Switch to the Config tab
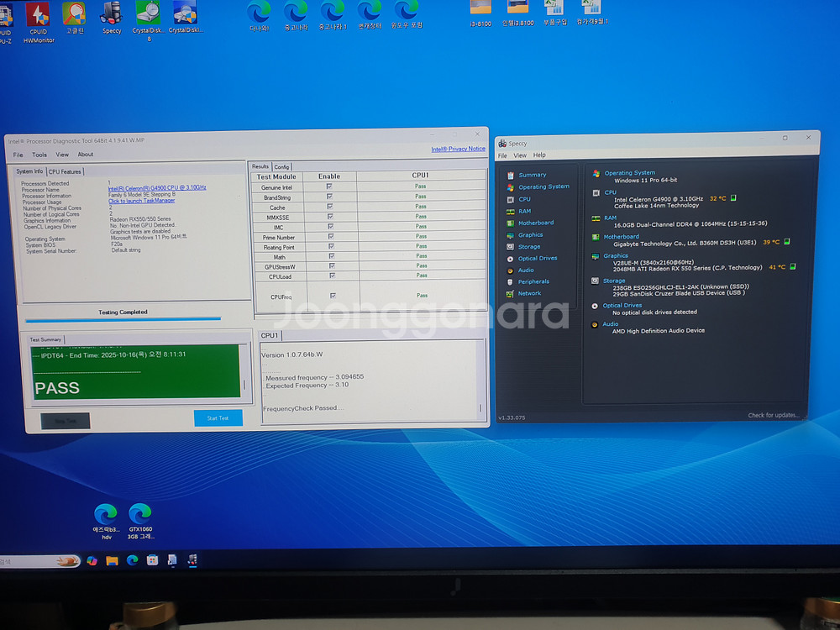This screenshot has width=840, height=630. pos(281,166)
